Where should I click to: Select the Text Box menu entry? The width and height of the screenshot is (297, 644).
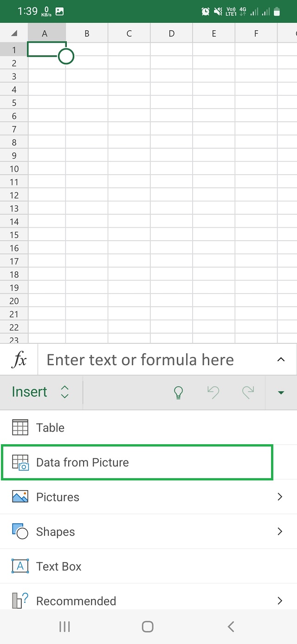[59, 566]
